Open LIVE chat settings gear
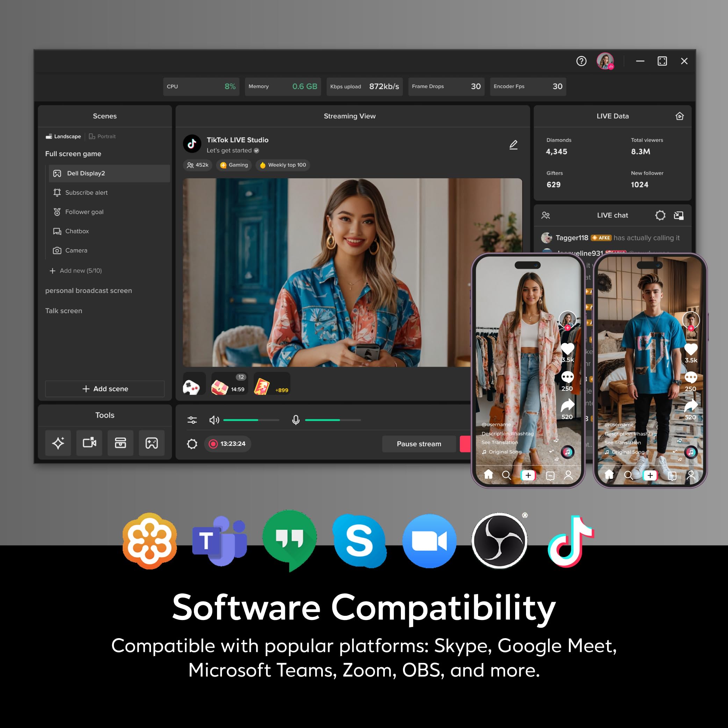Screen dimensions: 728x728 tap(660, 215)
